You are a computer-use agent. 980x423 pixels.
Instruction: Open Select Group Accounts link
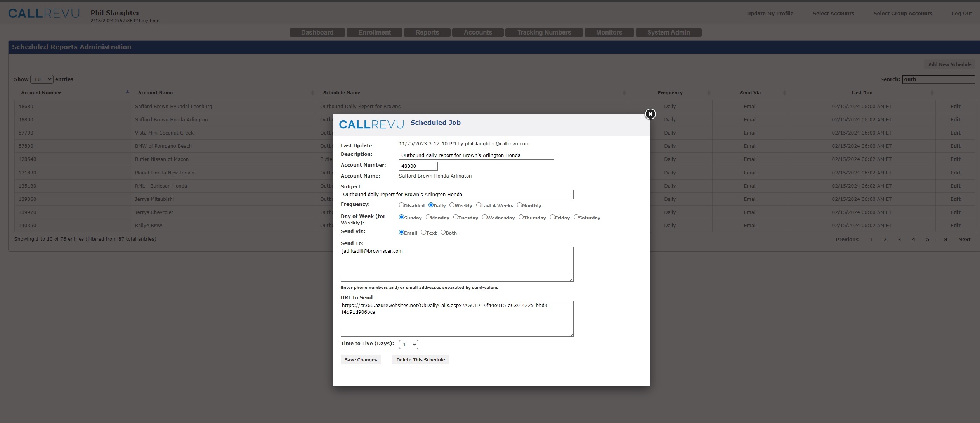pos(903,13)
